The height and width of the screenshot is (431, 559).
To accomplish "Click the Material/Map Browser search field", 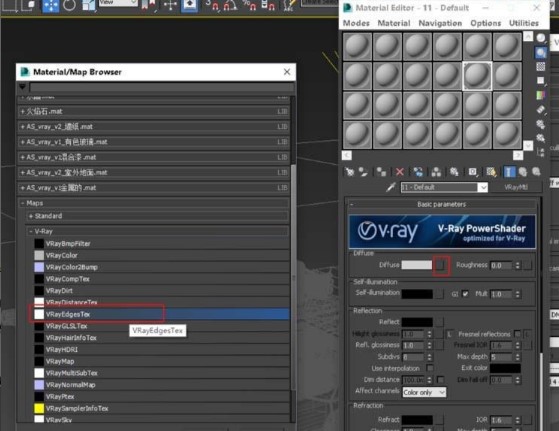I will pos(161,87).
